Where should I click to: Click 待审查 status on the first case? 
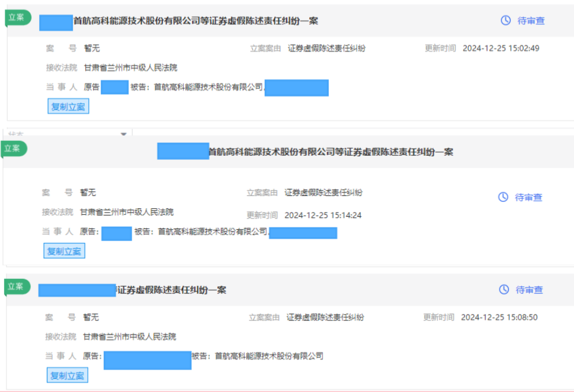(x=531, y=20)
